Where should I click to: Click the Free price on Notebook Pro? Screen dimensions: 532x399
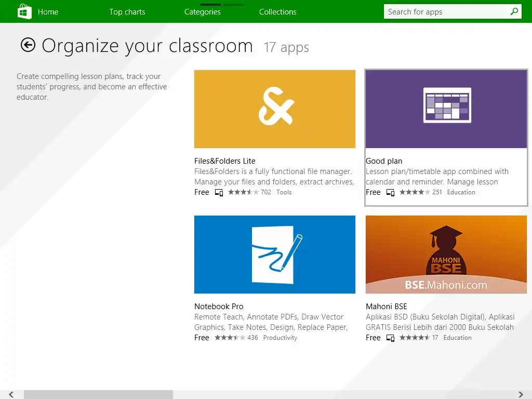(202, 338)
